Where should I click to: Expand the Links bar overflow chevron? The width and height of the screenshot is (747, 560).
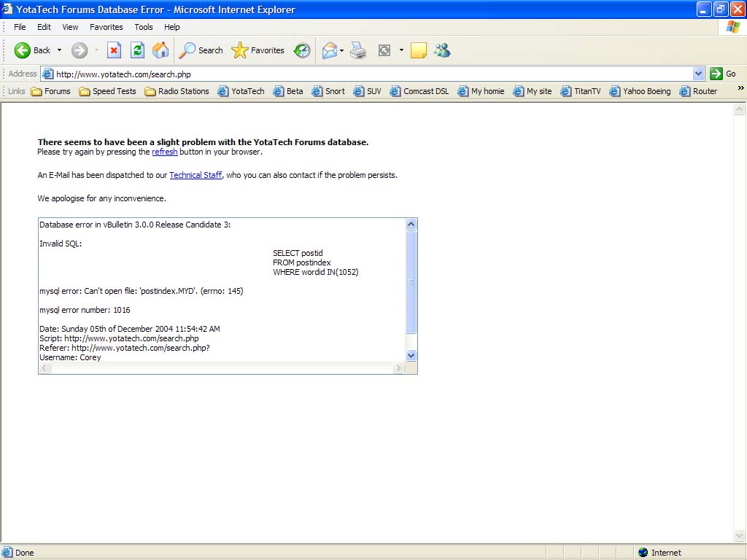point(740,88)
